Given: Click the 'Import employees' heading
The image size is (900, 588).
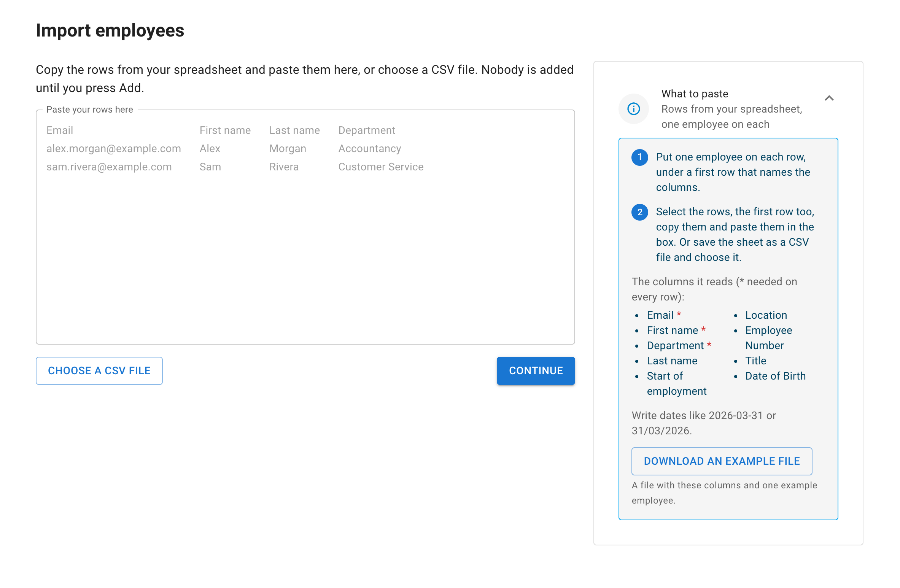Looking at the screenshot, I should click(x=110, y=30).
